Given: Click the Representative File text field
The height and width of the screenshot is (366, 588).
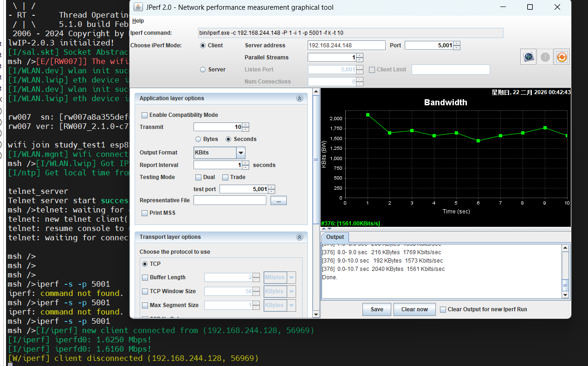Looking at the screenshot, I should (x=230, y=200).
